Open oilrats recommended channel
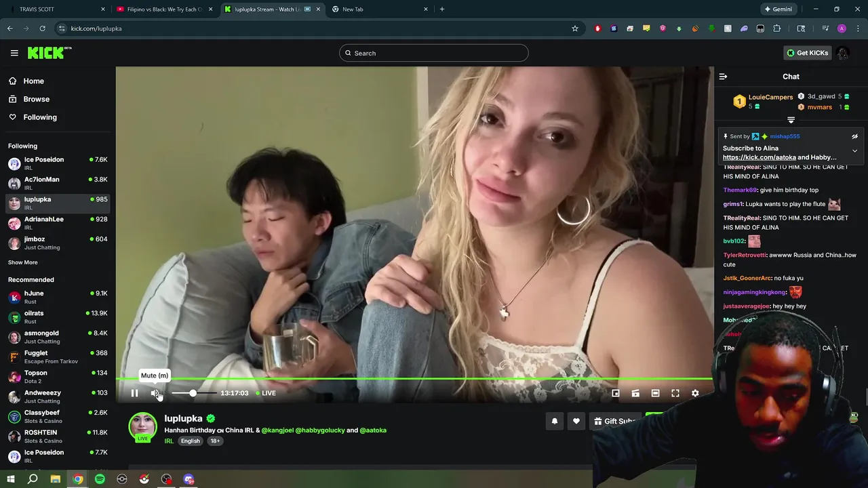The height and width of the screenshot is (488, 868). (58, 317)
